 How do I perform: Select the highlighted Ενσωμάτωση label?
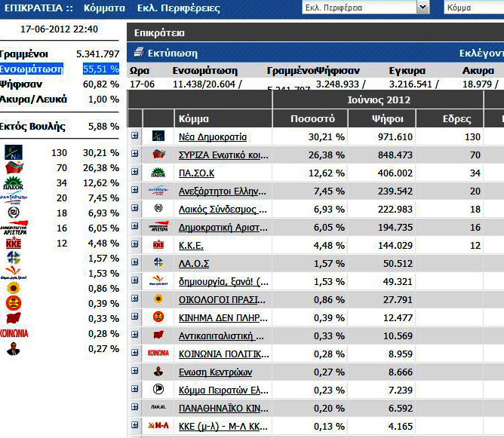click(31, 69)
